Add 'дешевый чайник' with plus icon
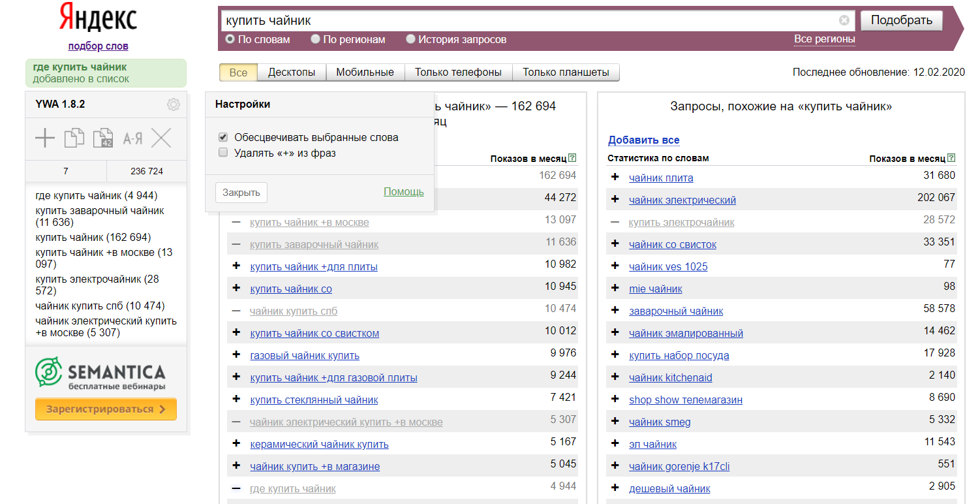980x504 pixels. [615, 488]
